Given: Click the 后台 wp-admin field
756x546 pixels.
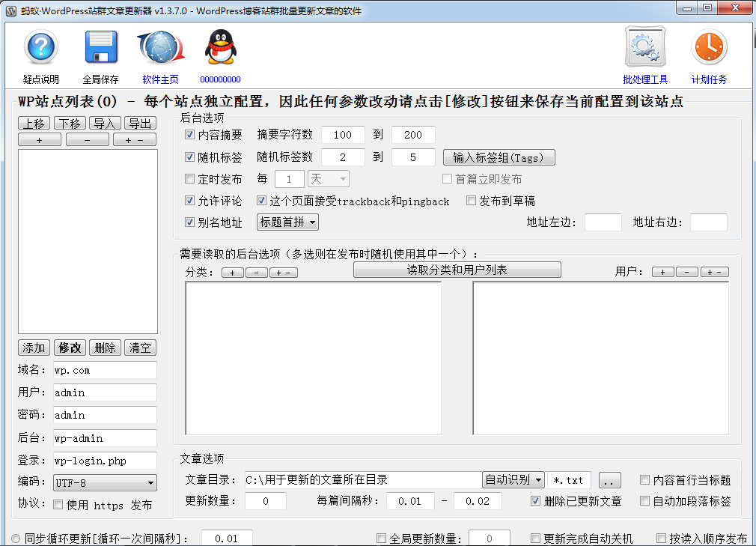Looking at the screenshot, I should coord(105,438).
